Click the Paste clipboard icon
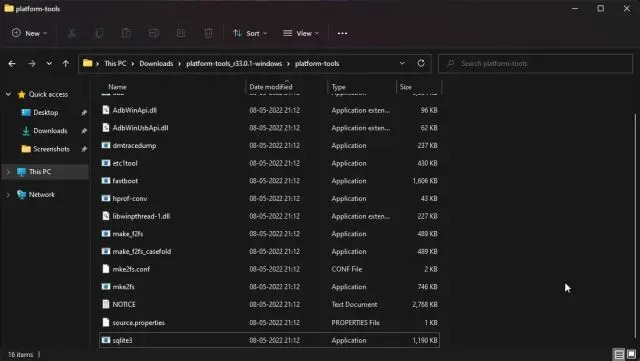Screen dimensions: 640x361 pyautogui.click(x=126, y=33)
